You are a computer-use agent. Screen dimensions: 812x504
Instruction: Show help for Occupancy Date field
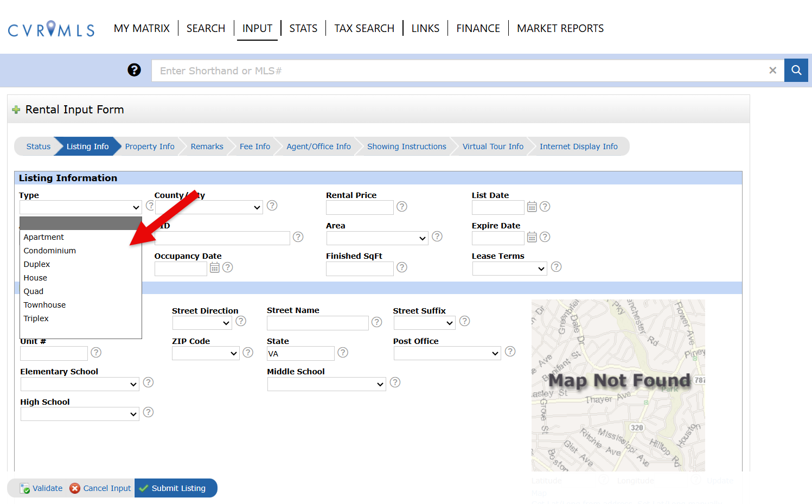[x=228, y=267]
